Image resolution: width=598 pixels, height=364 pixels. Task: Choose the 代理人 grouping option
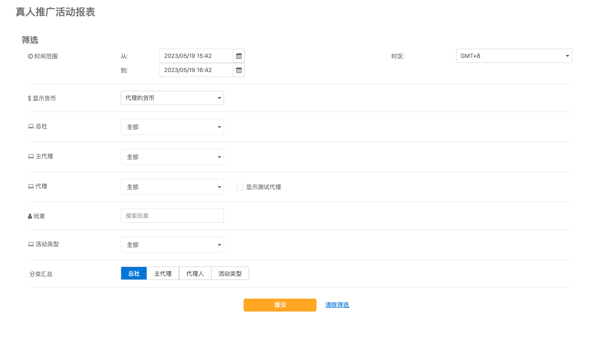tap(195, 274)
